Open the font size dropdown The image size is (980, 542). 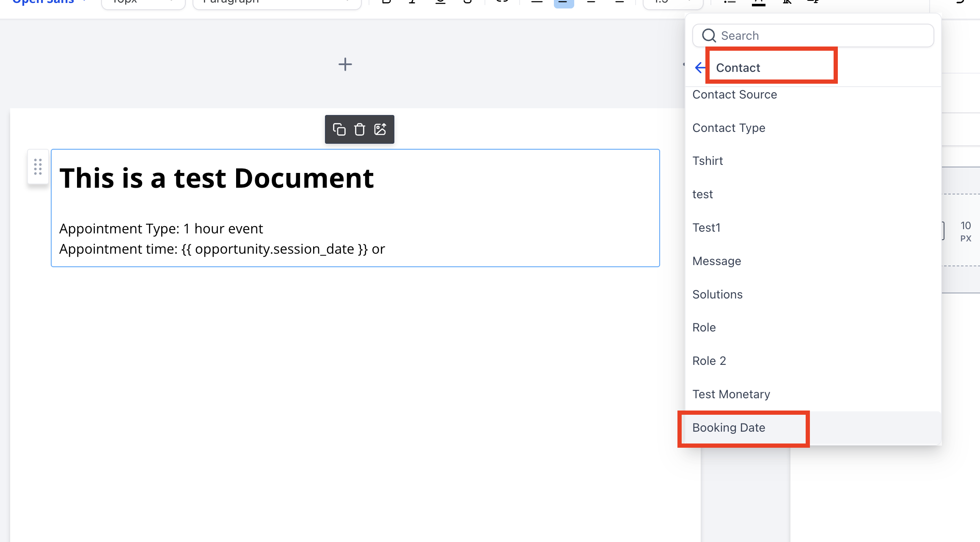pos(143,3)
